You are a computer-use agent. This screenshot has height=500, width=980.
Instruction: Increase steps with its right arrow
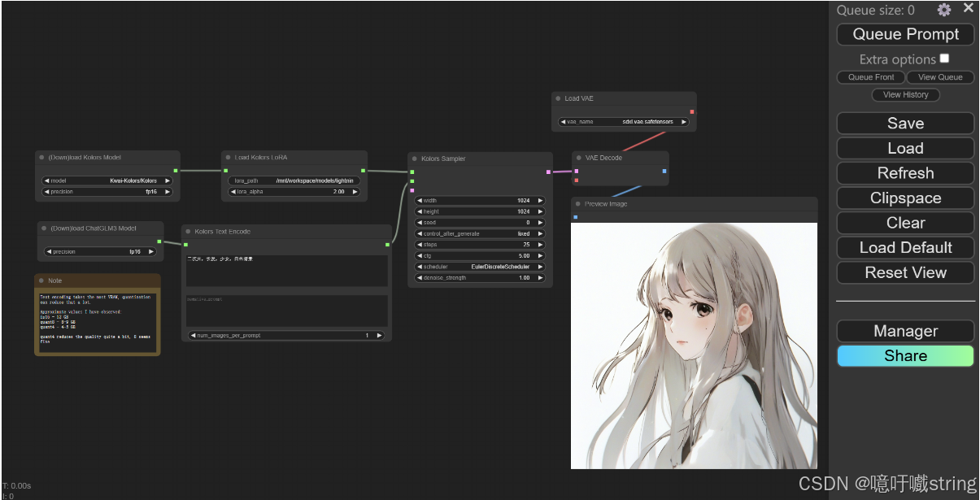tap(540, 245)
